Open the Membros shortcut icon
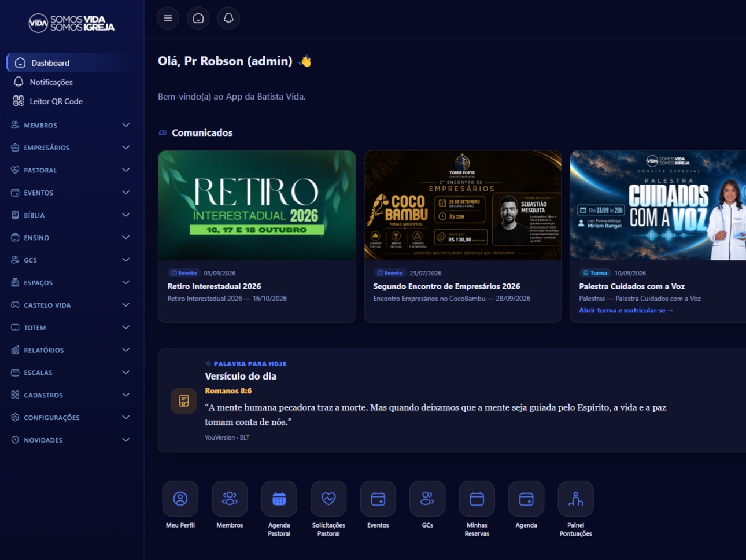 pyautogui.click(x=230, y=499)
